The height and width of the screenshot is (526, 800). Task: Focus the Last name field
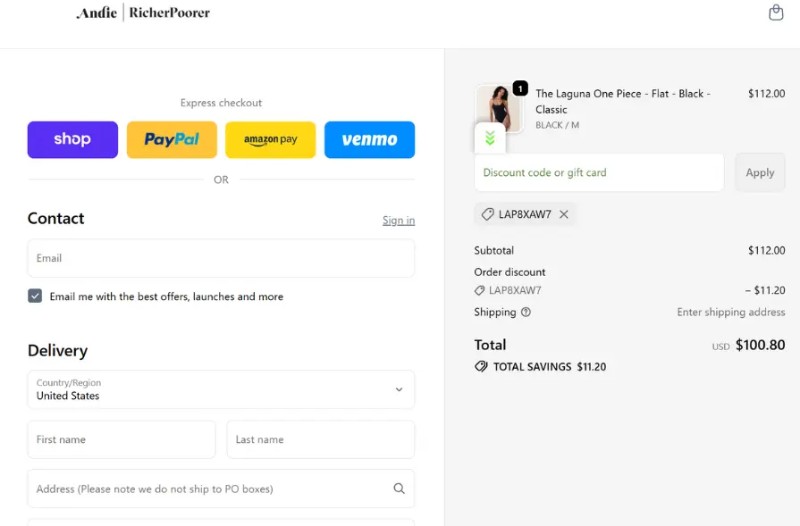coord(320,439)
